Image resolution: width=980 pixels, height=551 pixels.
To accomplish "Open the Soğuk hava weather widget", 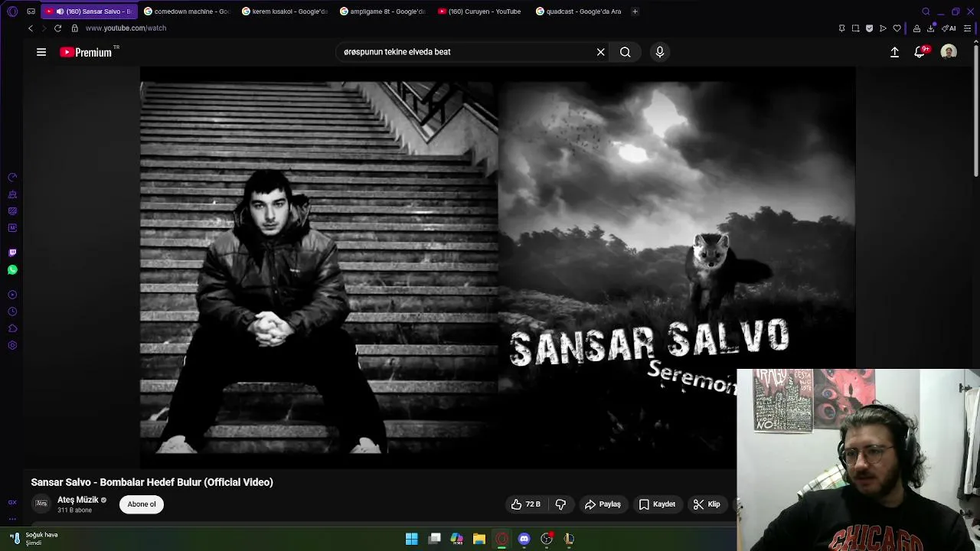I will pos(34,539).
